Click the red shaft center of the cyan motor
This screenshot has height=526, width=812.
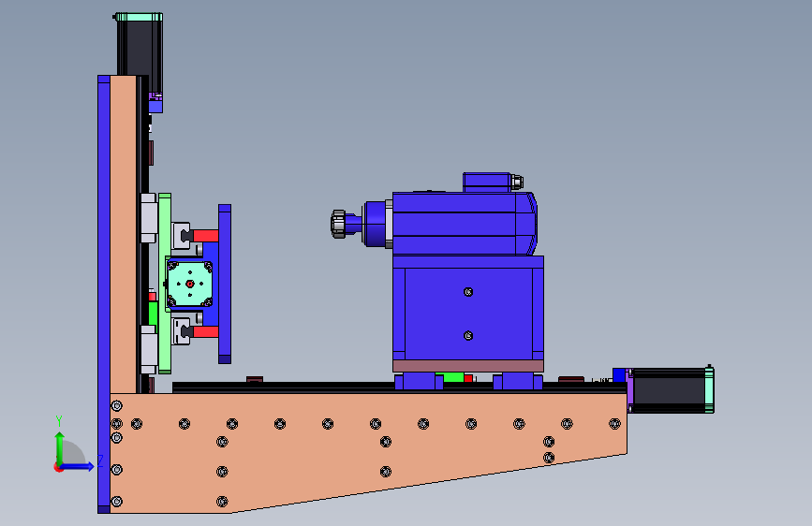189,284
